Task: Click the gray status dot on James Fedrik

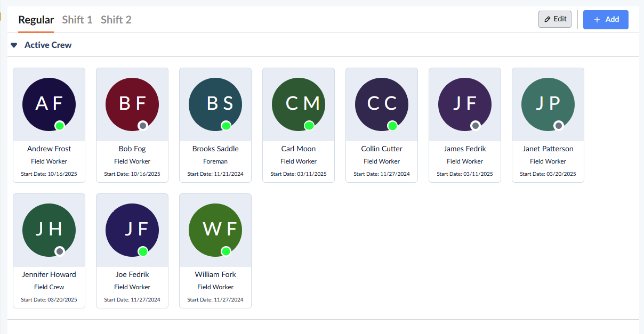Action: (x=476, y=126)
